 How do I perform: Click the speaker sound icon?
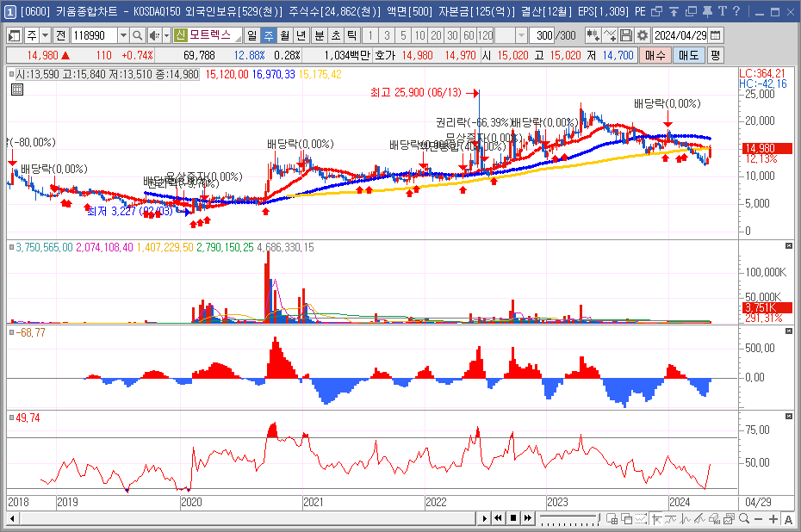[154, 35]
